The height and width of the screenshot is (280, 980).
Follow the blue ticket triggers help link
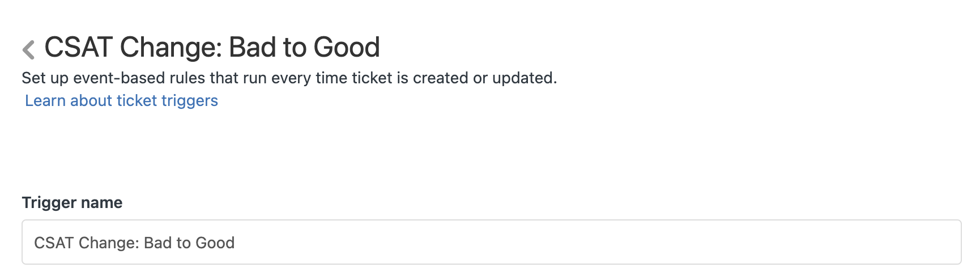pos(121,100)
